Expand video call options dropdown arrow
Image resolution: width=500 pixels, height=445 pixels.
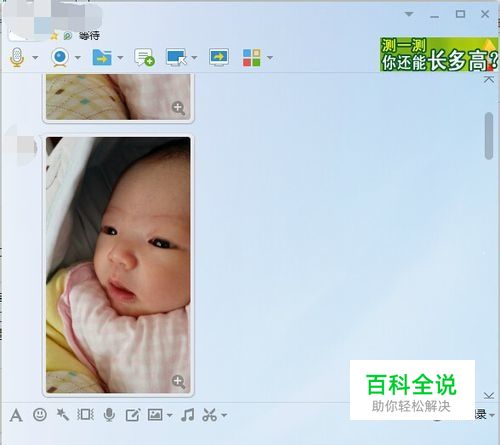78,58
